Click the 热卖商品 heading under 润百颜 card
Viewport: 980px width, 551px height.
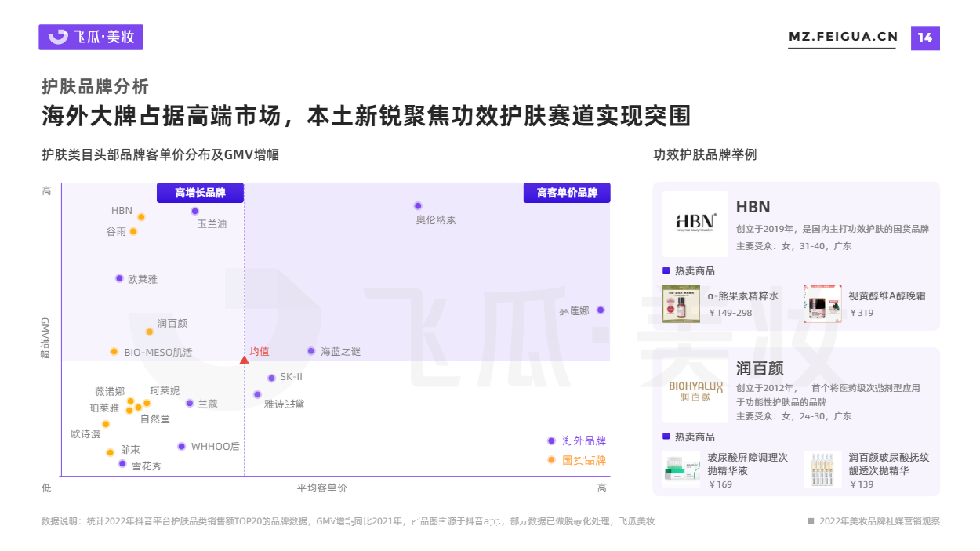[695, 437]
